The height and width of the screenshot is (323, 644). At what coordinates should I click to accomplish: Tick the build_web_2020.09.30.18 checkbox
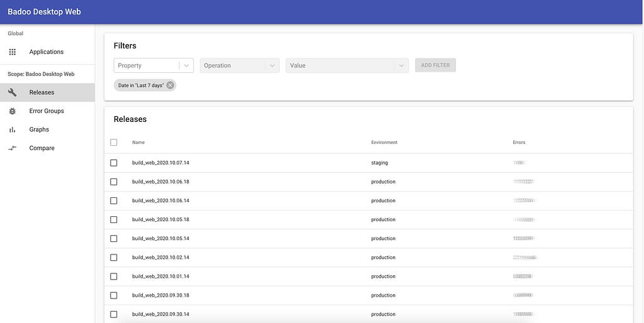[x=114, y=295]
